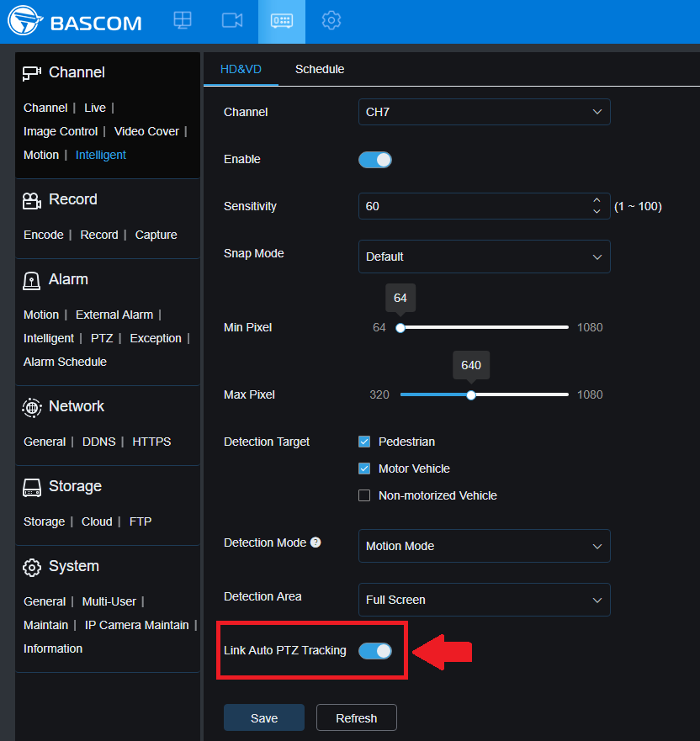Screen dimensions: 700x741
Task: Click the System section gear icon
Action: pos(32,567)
